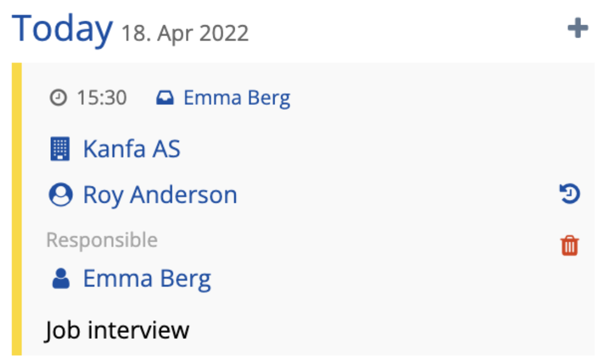Click the Today heading
The height and width of the screenshot is (364, 605).
click(62, 28)
